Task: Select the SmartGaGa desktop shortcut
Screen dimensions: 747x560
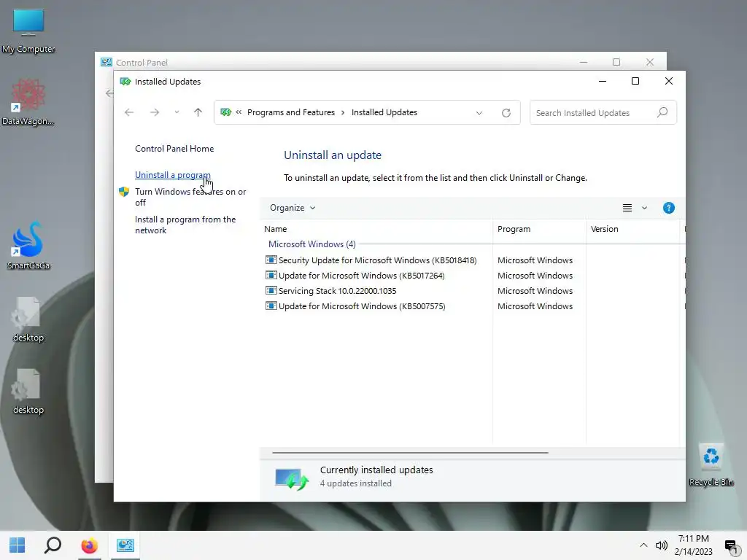Action: 28,246
